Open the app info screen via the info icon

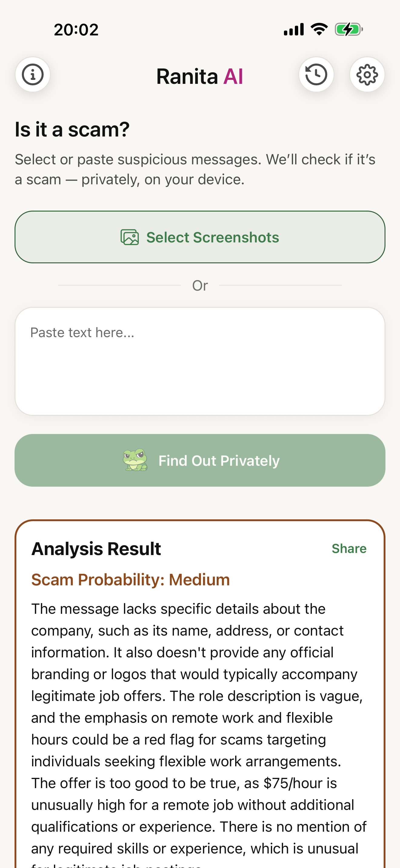[33, 74]
